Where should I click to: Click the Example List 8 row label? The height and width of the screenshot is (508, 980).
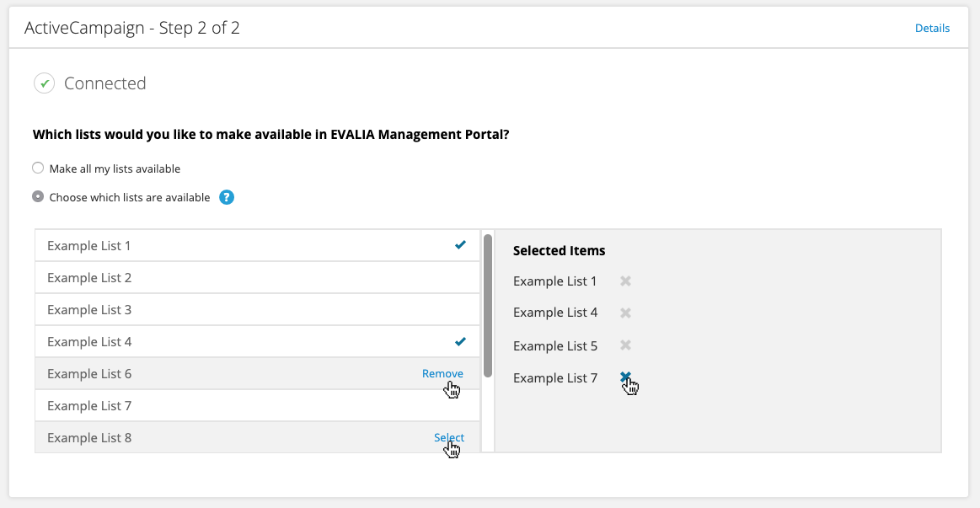click(x=89, y=438)
